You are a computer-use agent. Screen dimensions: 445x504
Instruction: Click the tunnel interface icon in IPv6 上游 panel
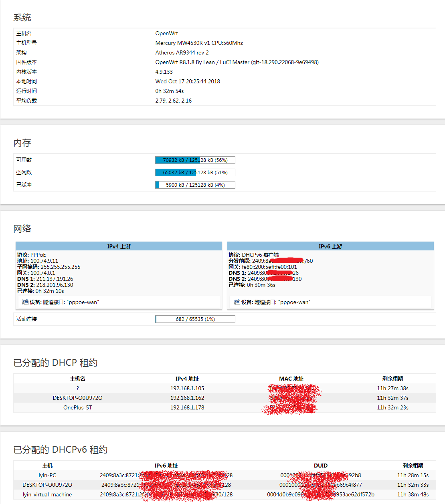tap(237, 302)
